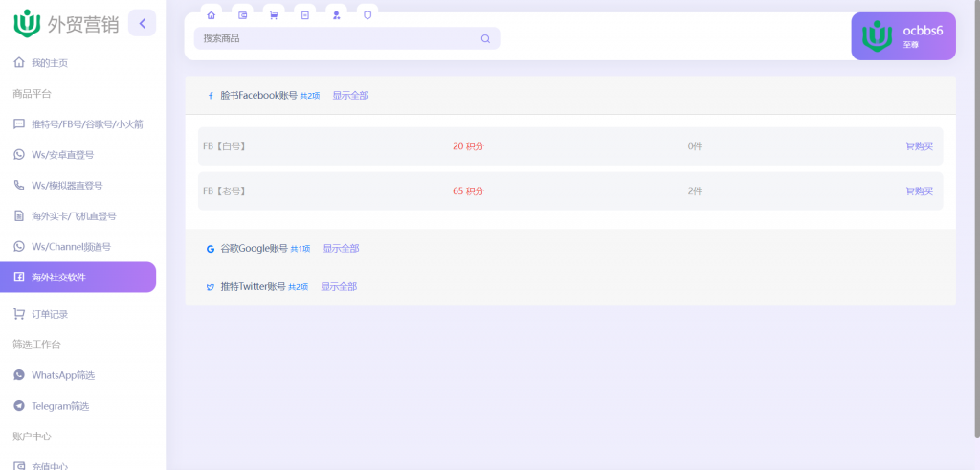Collapse the sidebar with the chevron button
The image size is (980, 470).
142,24
